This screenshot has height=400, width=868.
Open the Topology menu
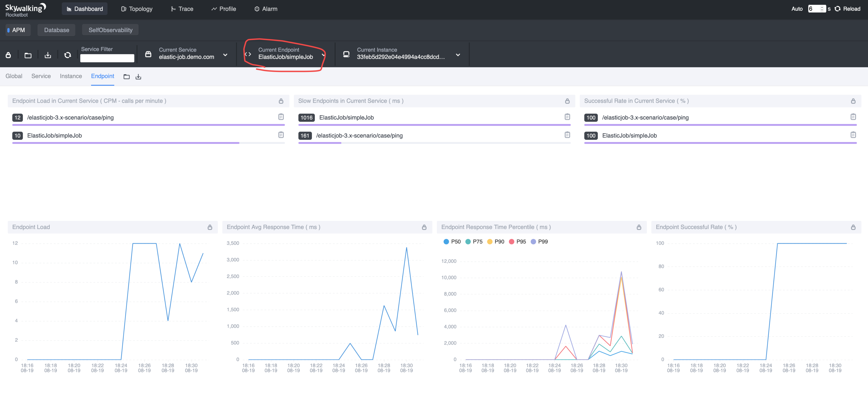pyautogui.click(x=136, y=9)
